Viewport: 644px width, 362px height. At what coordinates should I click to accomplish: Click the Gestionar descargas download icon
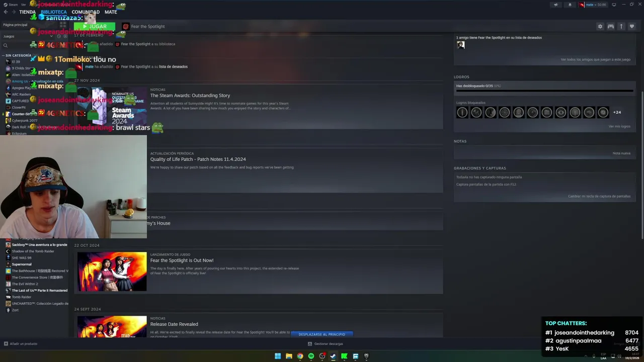coord(310,344)
